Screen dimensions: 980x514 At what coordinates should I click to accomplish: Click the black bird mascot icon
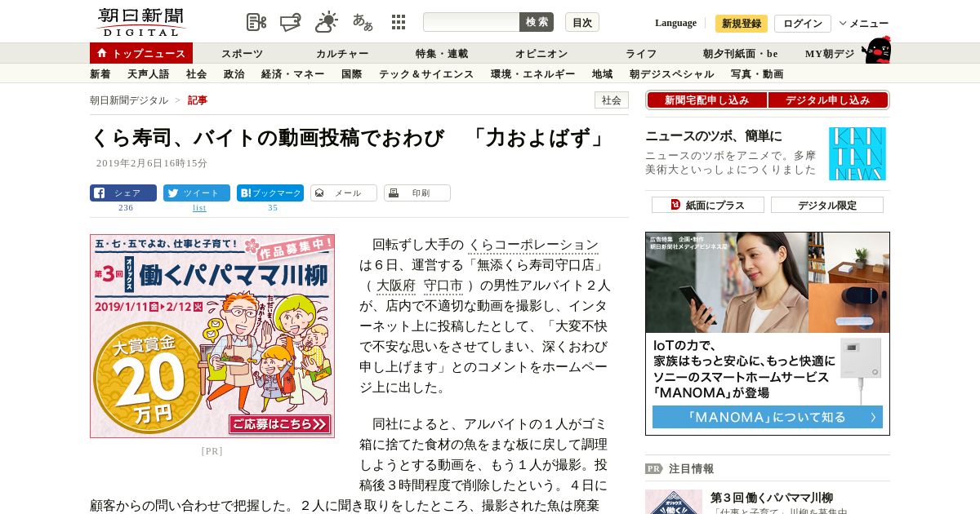click(876, 51)
